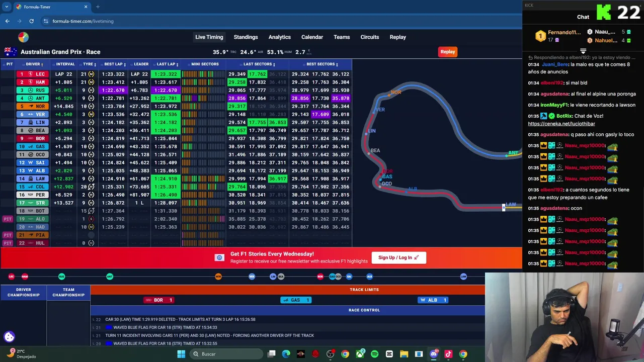Open the cookie preferences icon

pos(9,337)
